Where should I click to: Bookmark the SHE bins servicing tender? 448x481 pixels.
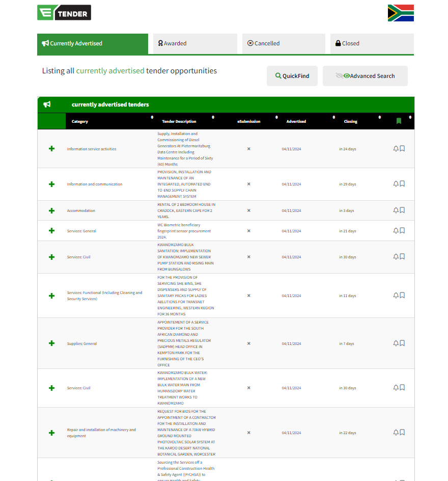click(402, 296)
